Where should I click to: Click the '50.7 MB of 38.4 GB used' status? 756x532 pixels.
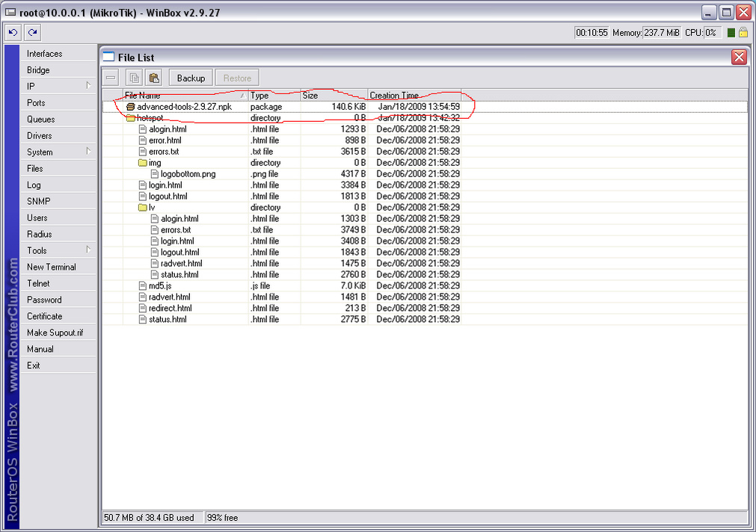point(153,518)
